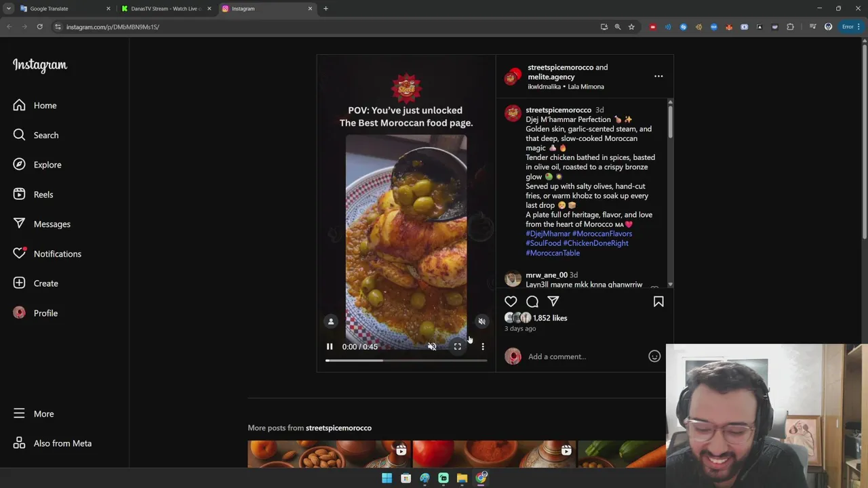View the 1,852 likes list
The width and height of the screenshot is (868, 488).
pos(550,318)
